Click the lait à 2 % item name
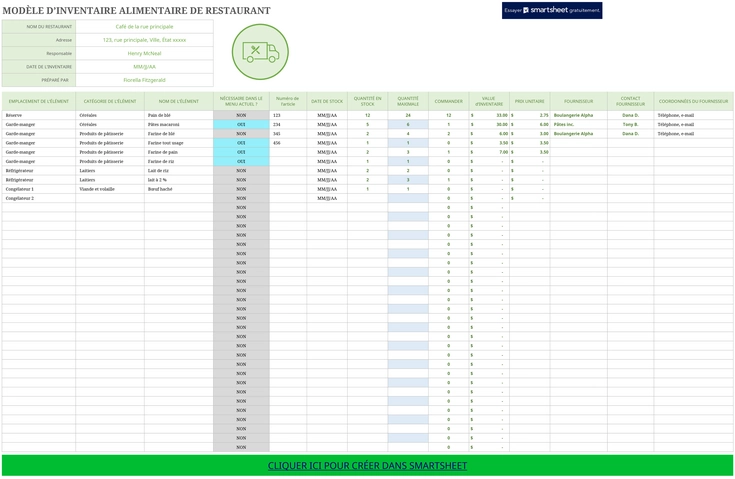The width and height of the screenshot is (735, 479). 179,180
